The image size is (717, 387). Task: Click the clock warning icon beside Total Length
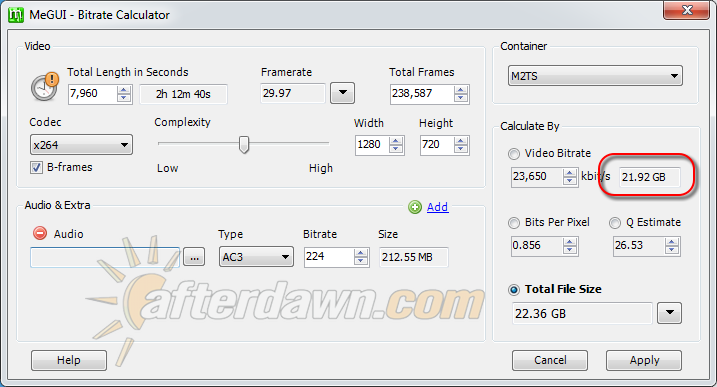(45, 86)
